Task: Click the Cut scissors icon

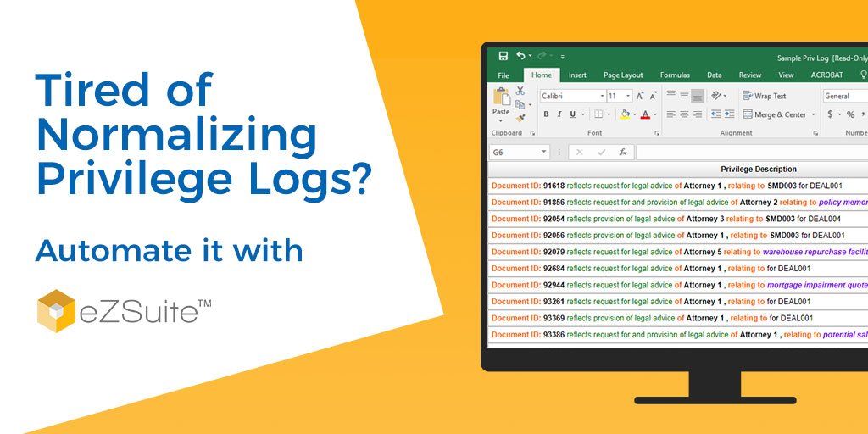Action: 520,91
